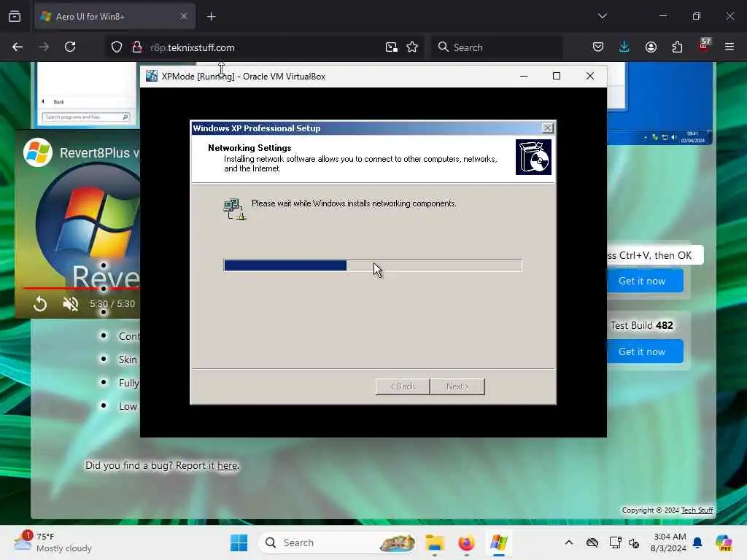Replay the Revert8Plus video

(40, 304)
